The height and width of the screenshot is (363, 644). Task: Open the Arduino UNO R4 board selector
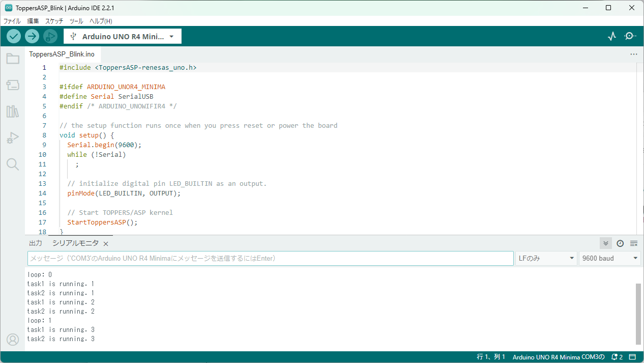[x=122, y=36]
